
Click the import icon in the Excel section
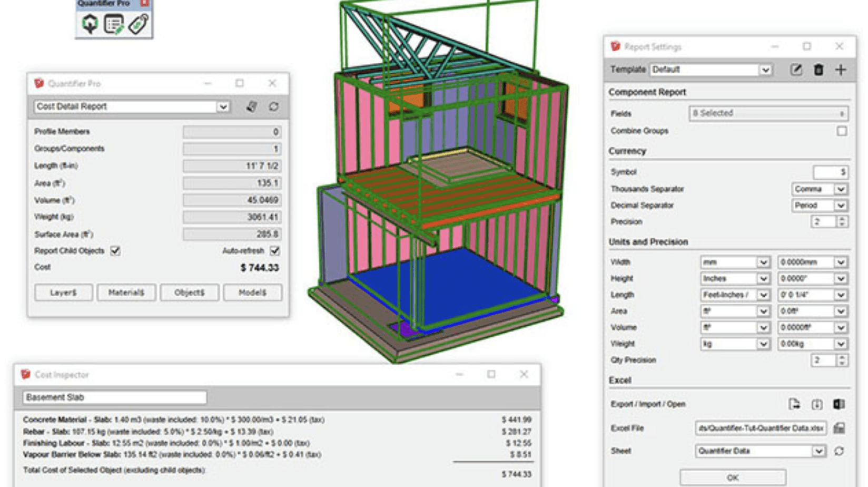pyautogui.click(x=816, y=403)
